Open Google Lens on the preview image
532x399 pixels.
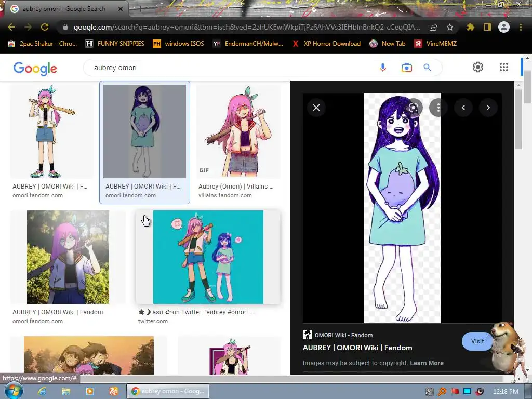coord(413,108)
